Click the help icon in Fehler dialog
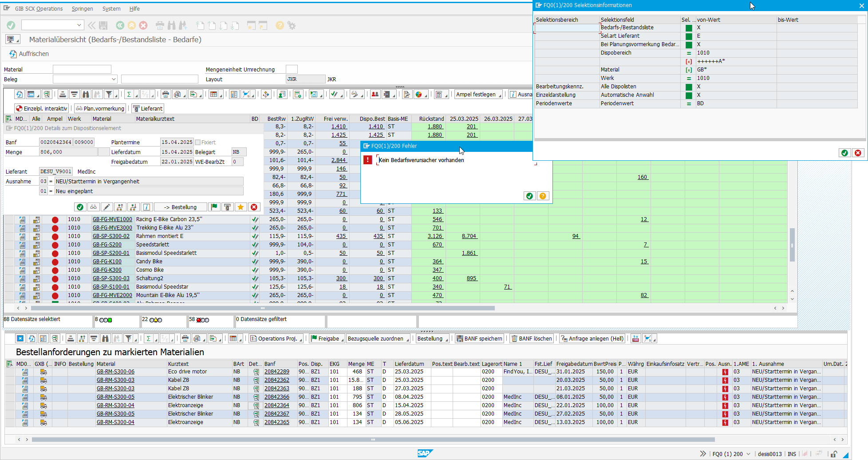 pyautogui.click(x=543, y=196)
